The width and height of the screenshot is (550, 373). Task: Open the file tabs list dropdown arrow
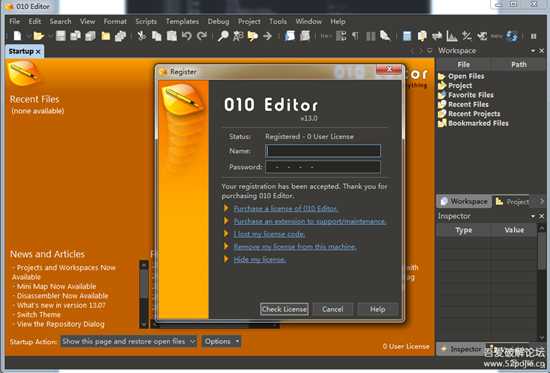coord(429,51)
